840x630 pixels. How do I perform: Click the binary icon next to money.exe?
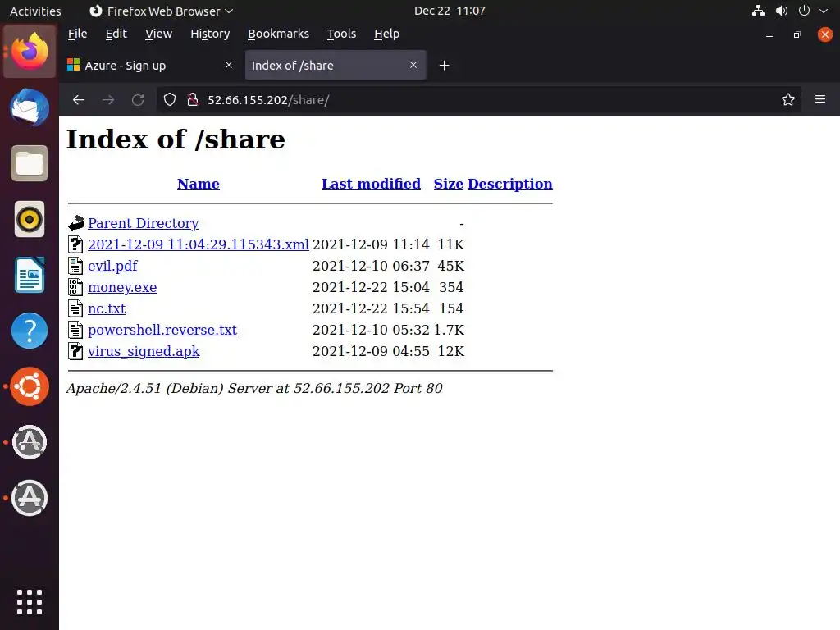pyautogui.click(x=75, y=287)
